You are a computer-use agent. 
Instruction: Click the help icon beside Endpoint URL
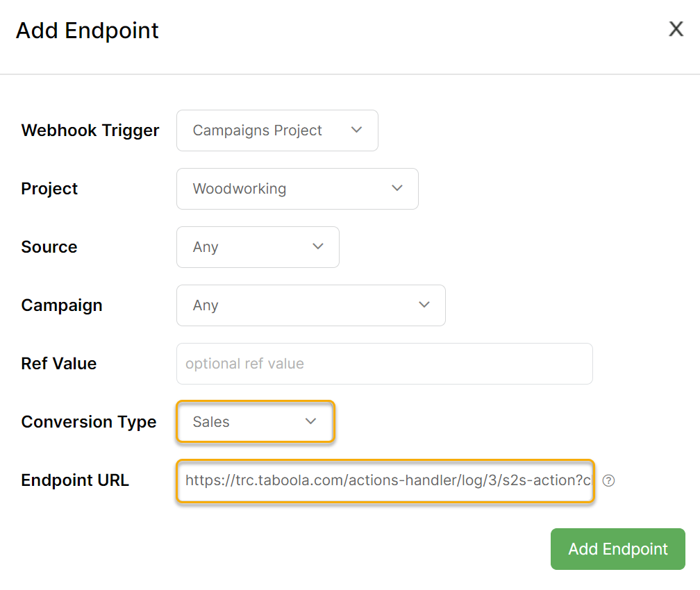coord(608,480)
